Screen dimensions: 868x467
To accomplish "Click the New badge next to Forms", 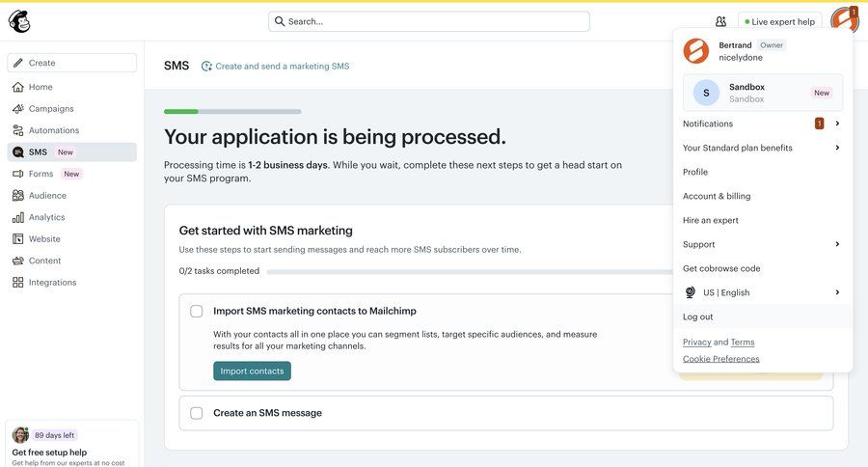I will click(71, 174).
